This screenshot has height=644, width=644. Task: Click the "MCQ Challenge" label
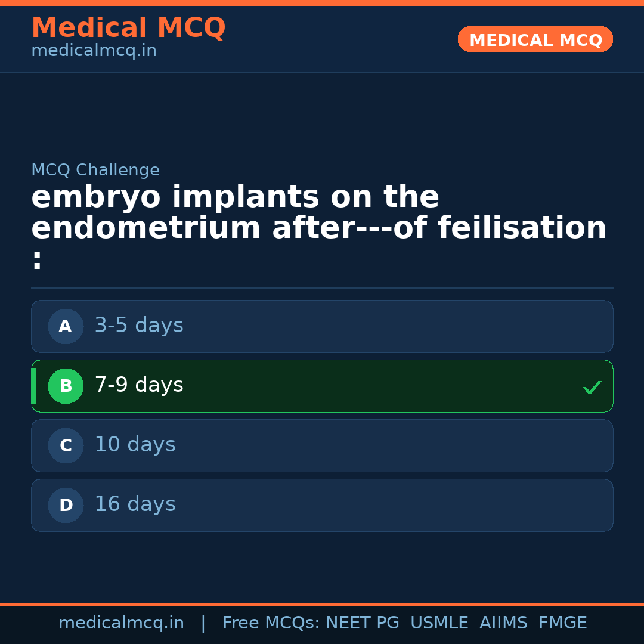tap(95, 170)
